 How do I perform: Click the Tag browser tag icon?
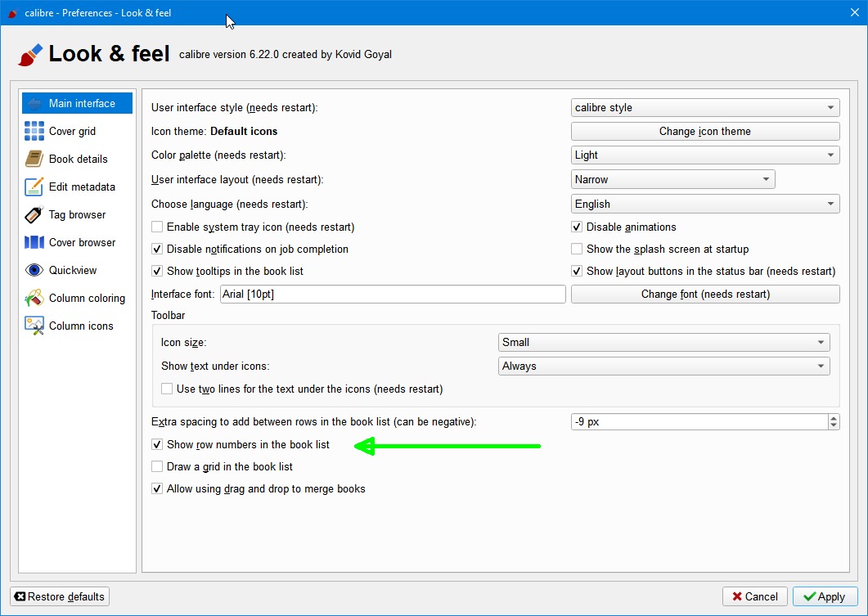tap(34, 215)
